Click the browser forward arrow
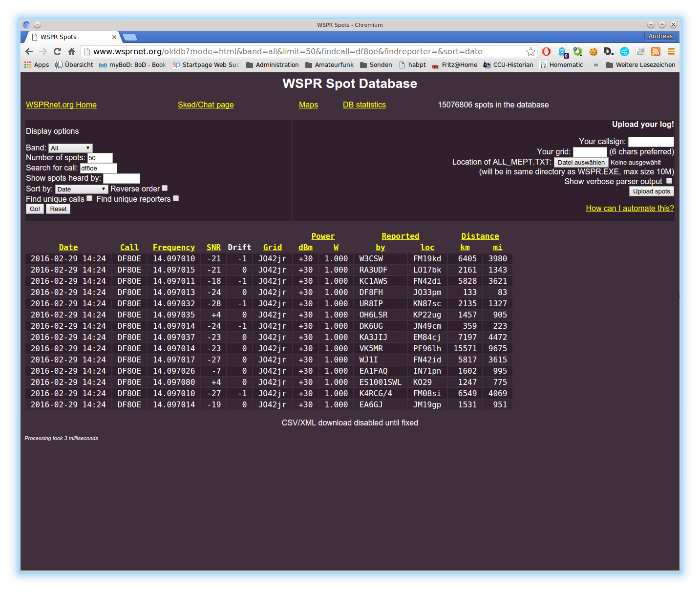The width and height of the screenshot is (700, 592). pos(43,52)
